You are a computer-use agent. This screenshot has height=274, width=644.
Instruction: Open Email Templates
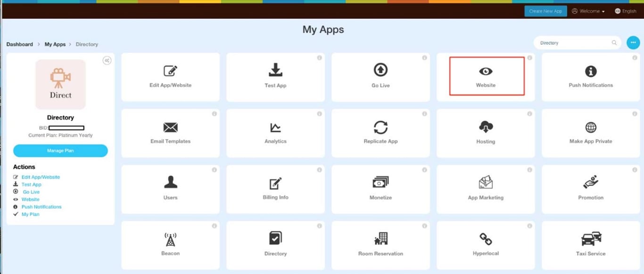coord(170,132)
